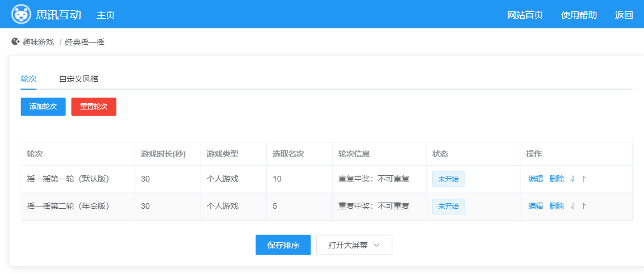The image size is (644, 274).
Task: Click the down arrow in 摇一摇第二轮 row
Action: [572, 206]
